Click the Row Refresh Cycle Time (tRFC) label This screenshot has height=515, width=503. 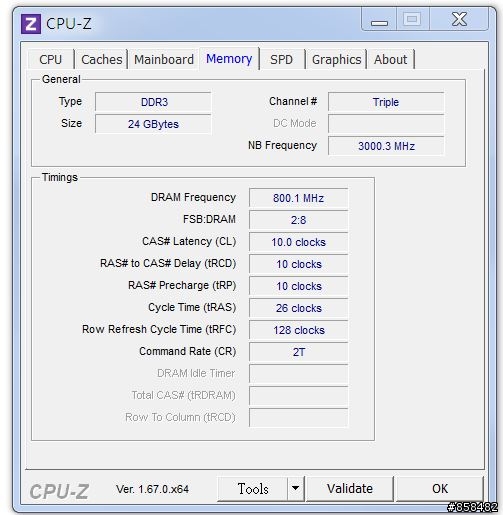point(159,329)
